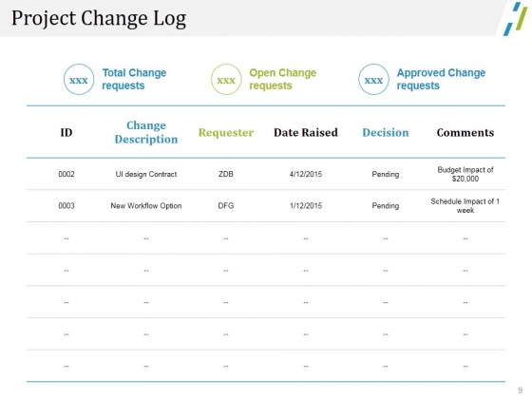Image resolution: width=532 pixels, height=399 pixels.
Task: Click the Approved Change requests label
Action: coord(441,79)
